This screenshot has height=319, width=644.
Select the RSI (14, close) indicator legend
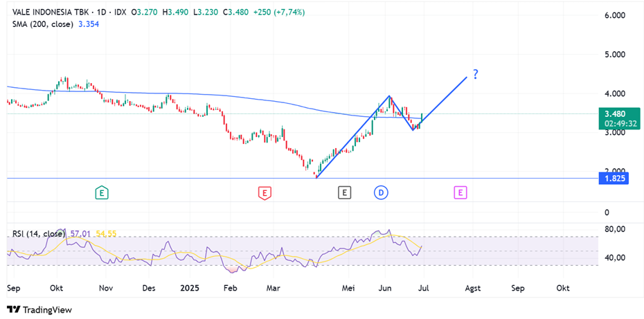pyautogui.click(x=39, y=234)
